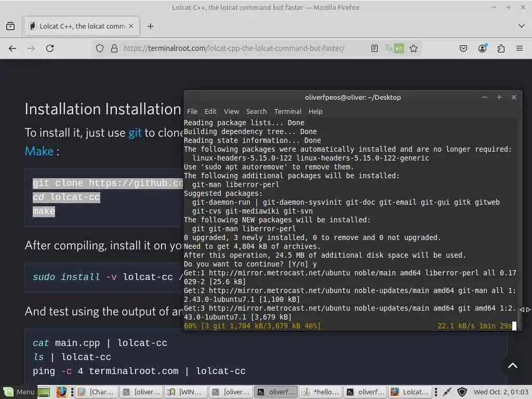This screenshot has height=399, width=532.
Task: Save page to Pocket
Action: [x=463, y=48]
